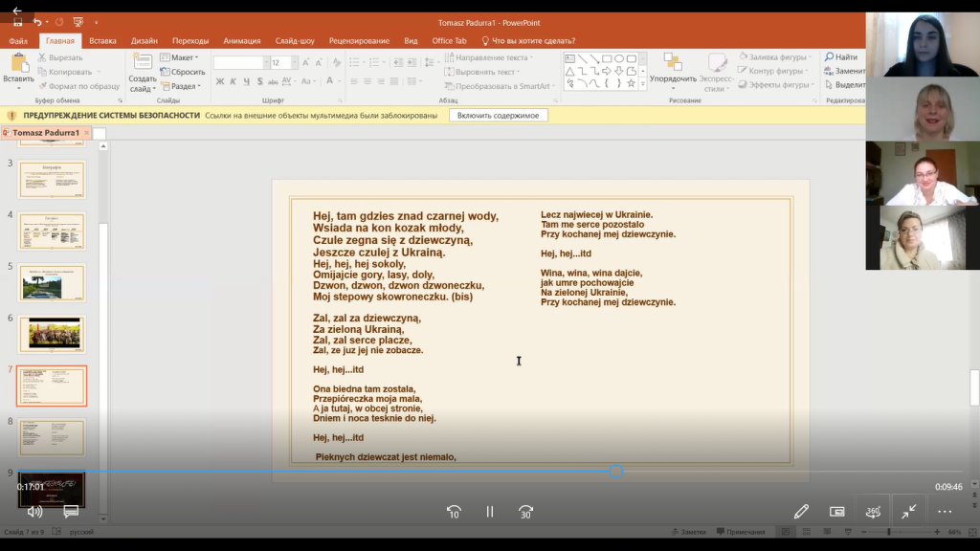
Task: Click Заметки notes button in status bar
Action: click(x=689, y=532)
